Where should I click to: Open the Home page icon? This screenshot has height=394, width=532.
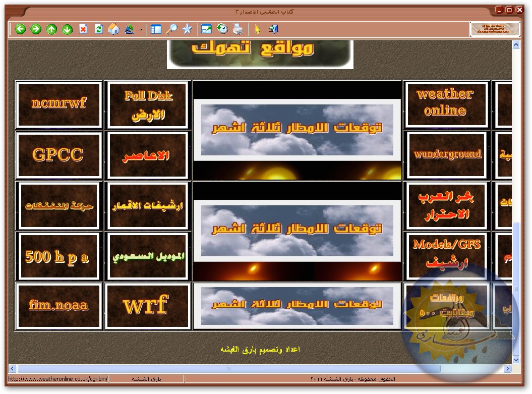click(114, 29)
